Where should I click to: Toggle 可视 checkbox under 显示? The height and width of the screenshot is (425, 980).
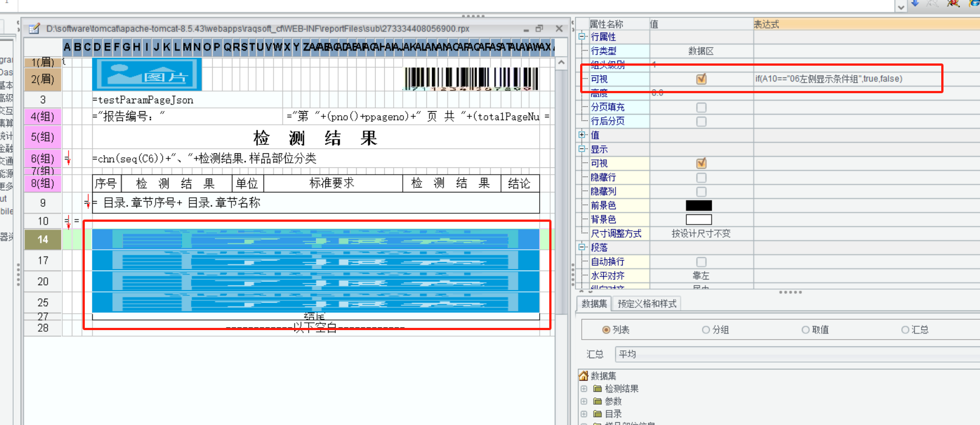point(701,163)
